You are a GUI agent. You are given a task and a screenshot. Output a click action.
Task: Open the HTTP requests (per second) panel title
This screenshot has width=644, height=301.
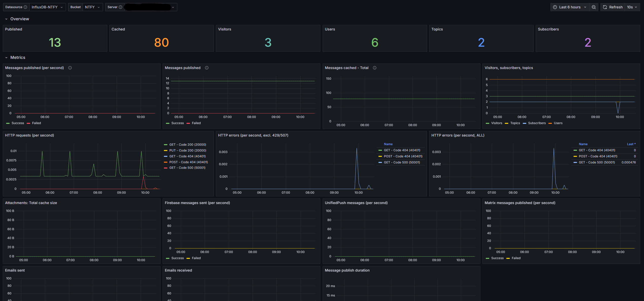pos(29,135)
